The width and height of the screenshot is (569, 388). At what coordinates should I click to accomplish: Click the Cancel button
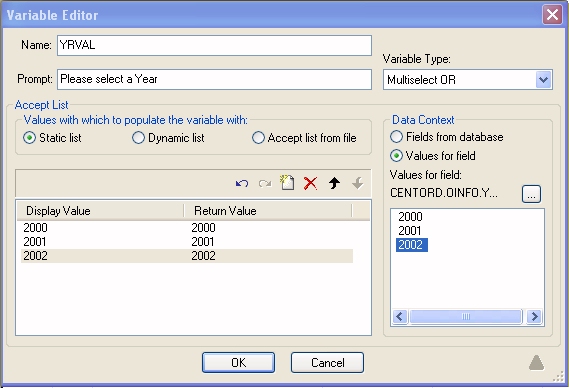tap(327, 362)
